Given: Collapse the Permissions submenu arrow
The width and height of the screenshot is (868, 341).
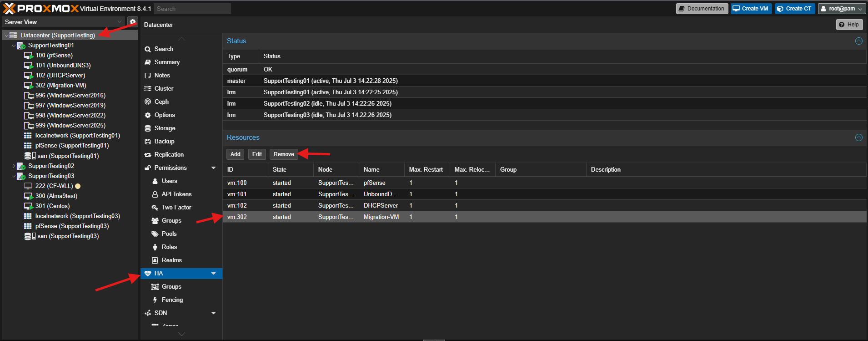Looking at the screenshot, I should [214, 168].
